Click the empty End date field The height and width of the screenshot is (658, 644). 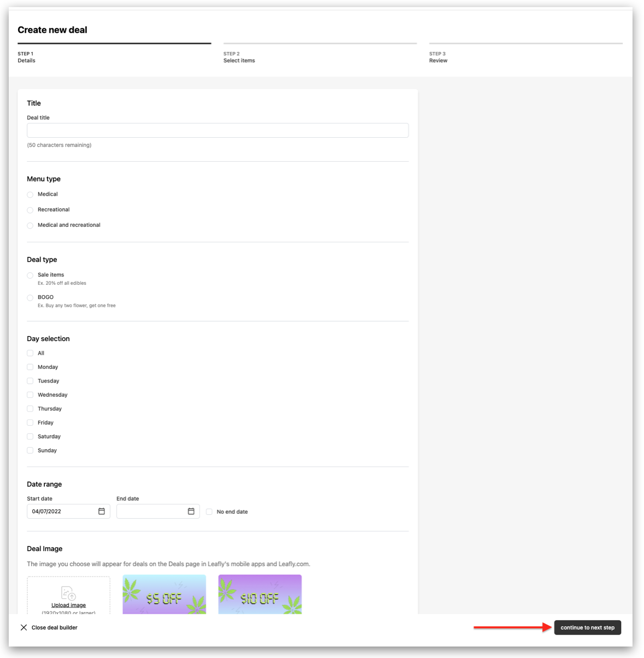tap(158, 512)
